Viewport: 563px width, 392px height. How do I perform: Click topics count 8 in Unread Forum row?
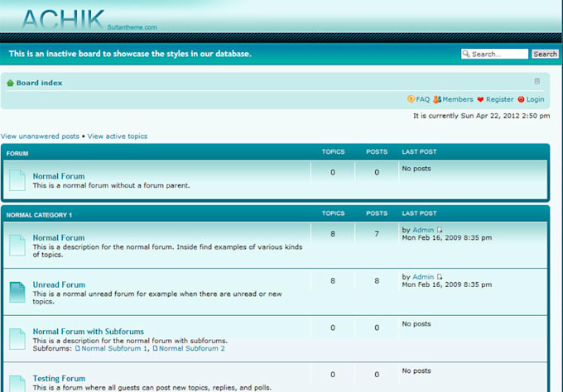click(x=333, y=281)
